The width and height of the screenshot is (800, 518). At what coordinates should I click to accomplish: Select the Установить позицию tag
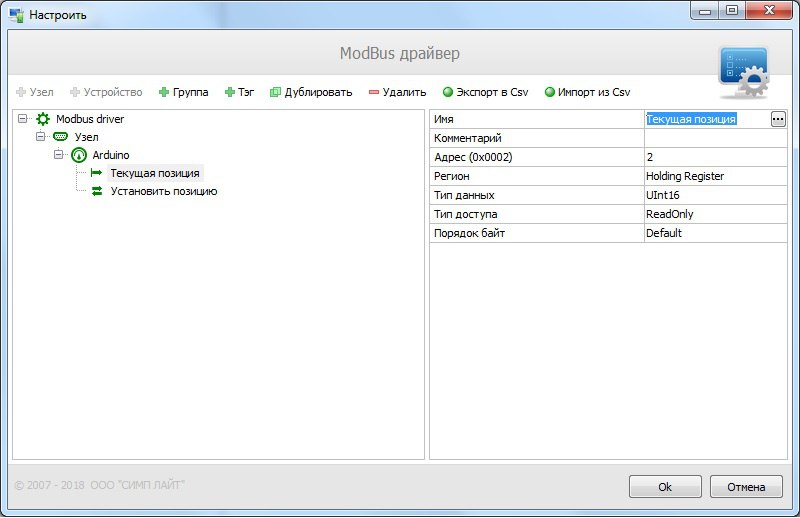pos(164,191)
